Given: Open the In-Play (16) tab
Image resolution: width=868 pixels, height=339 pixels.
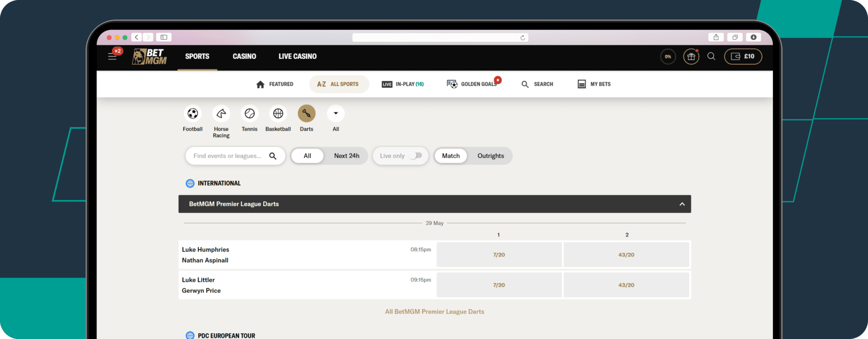Looking at the screenshot, I should pyautogui.click(x=403, y=84).
